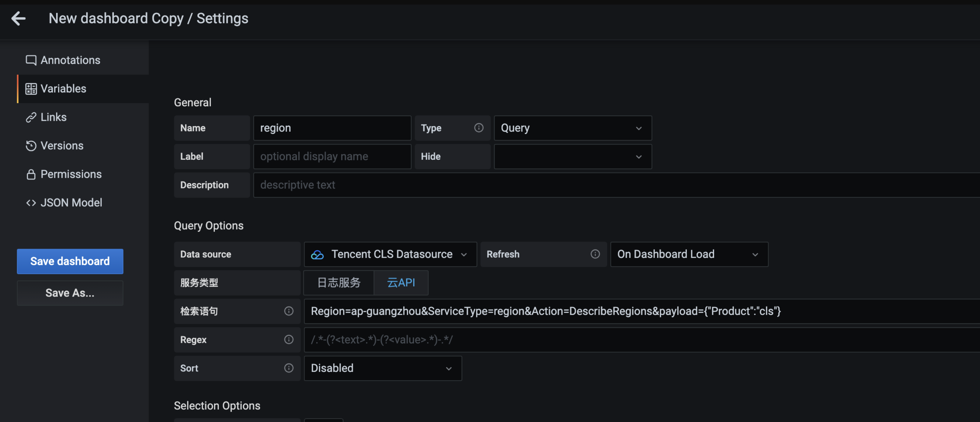Open the Refresh dropdown showing On Dashboard Load
The width and height of the screenshot is (980, 422).
pyautogui.click(x=689, y=254)
